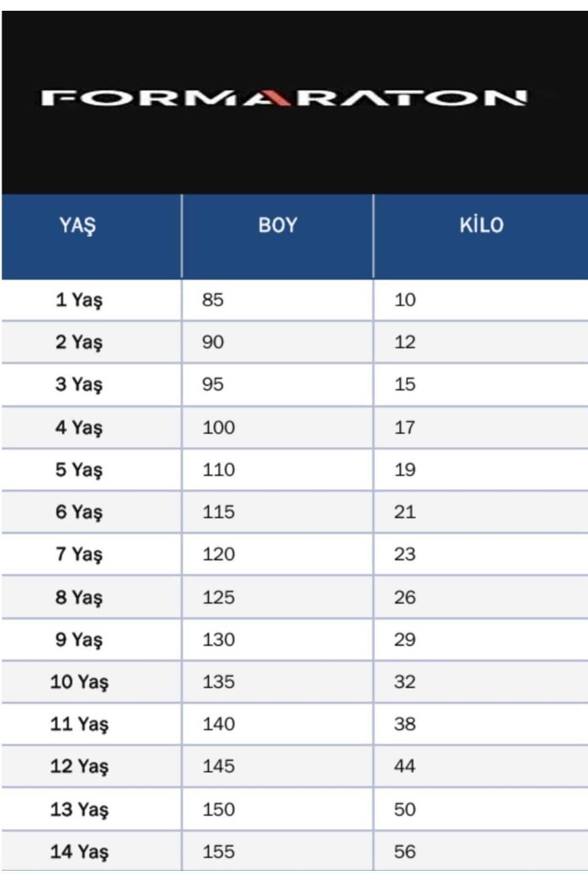The width and height of the screenshot is (588, 882).
Task: Click the height value 95
Action: pyautogui.click(x=213, y=384)
